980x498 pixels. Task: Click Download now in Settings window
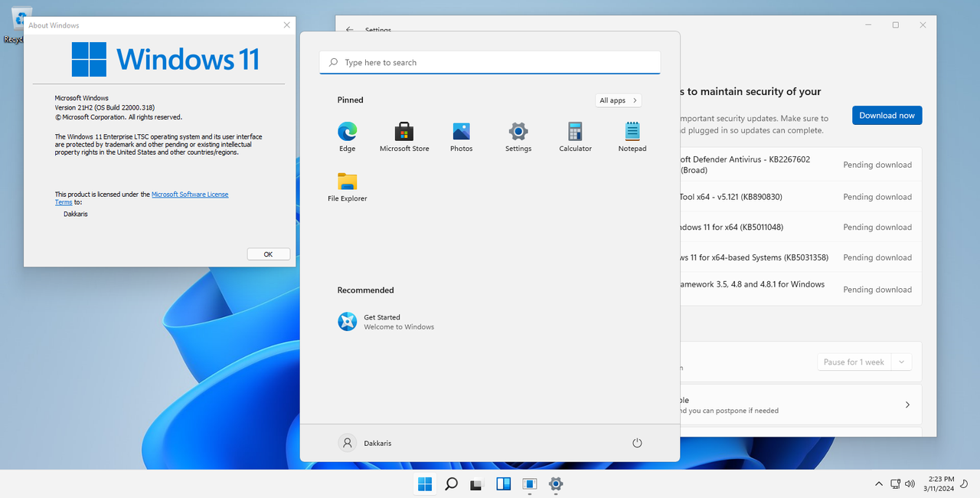[x=887, y=116]
